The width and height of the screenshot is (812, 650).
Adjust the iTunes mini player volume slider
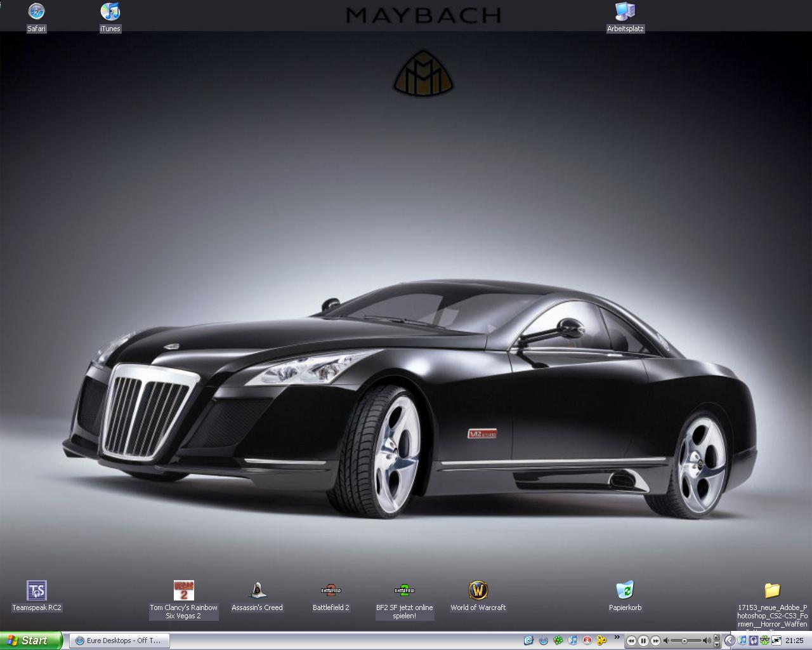[x=684, y=641]
